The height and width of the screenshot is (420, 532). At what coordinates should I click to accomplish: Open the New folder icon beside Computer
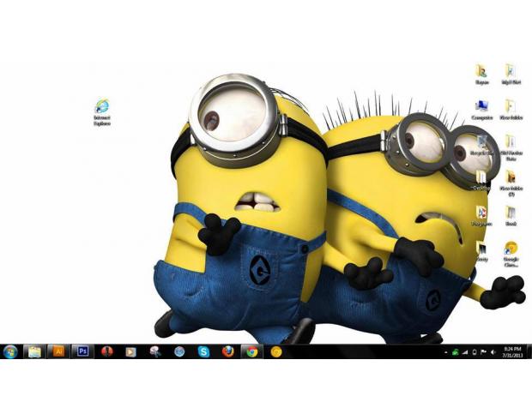511,110
